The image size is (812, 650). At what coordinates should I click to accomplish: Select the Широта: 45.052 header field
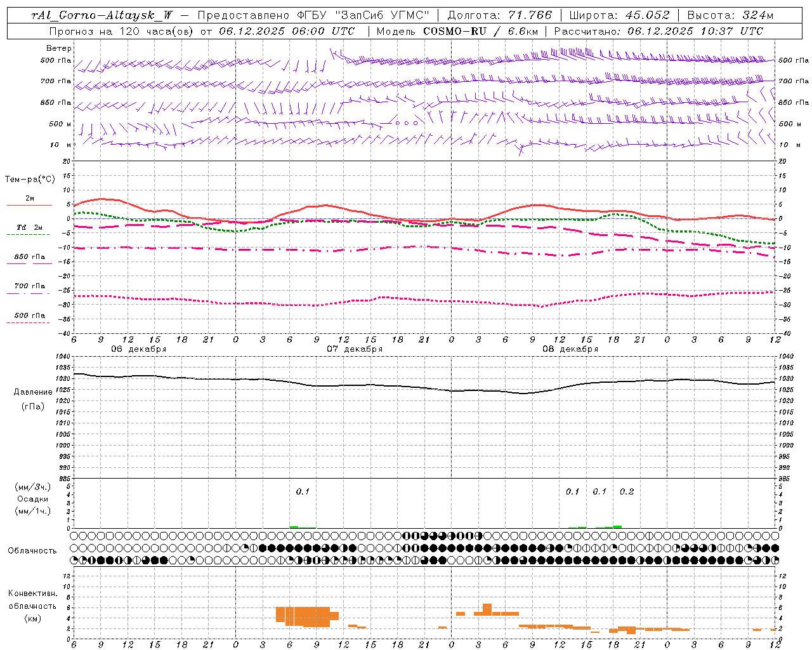(620, 15)
